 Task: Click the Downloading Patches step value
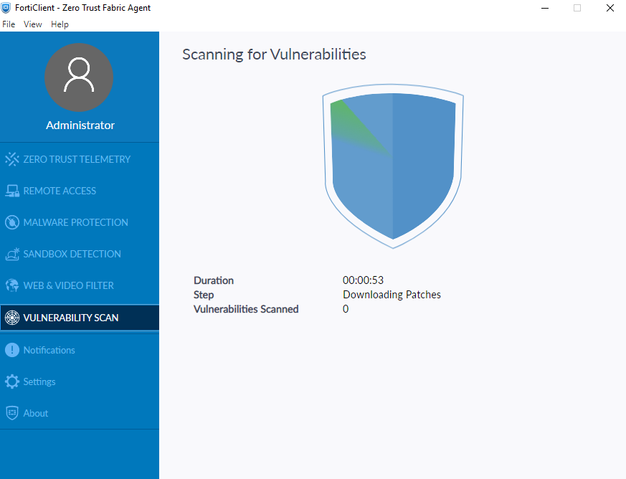(392, 295)
